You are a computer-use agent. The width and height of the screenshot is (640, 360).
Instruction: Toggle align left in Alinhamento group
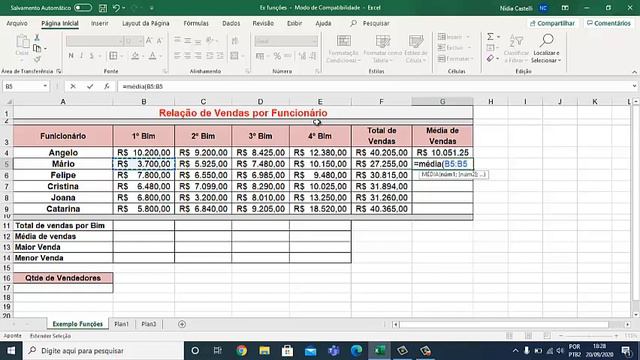[x=177, y=56]
